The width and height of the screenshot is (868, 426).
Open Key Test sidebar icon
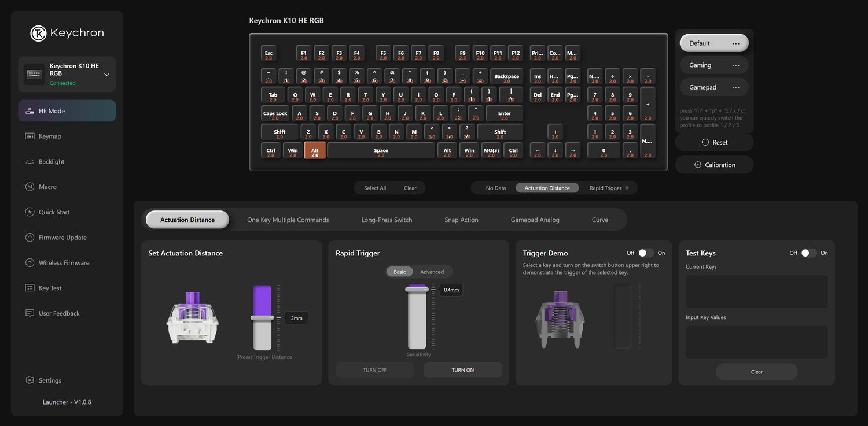30,288
